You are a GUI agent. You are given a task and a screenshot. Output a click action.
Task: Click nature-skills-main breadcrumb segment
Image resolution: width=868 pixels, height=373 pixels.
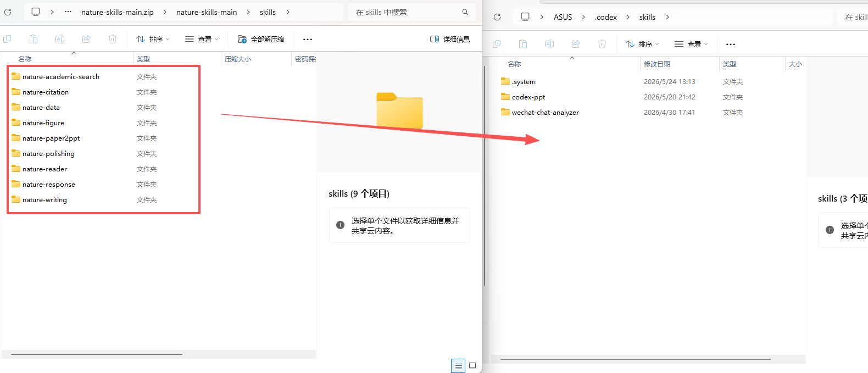[x=207, y=12]
